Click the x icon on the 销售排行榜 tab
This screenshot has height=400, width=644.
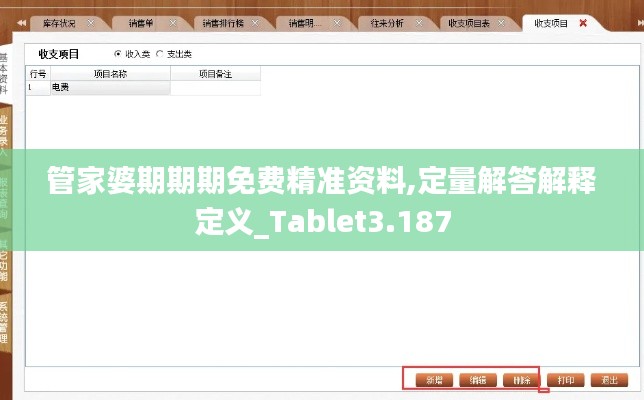pos(255,23)
